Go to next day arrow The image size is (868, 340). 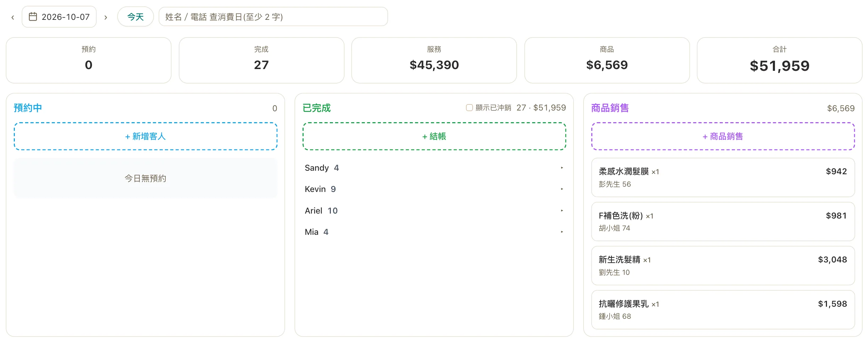pyautogui.click(x=105, y=17)
